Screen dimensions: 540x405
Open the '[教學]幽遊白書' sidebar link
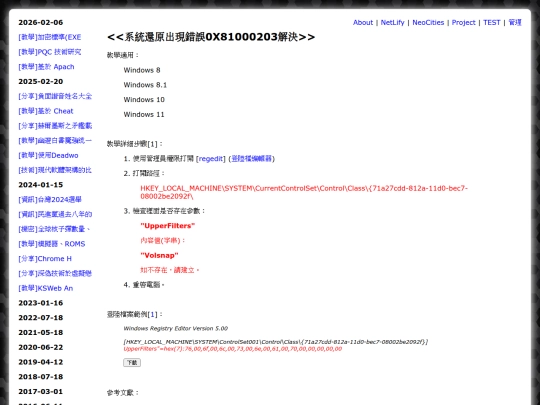[55, 141]
